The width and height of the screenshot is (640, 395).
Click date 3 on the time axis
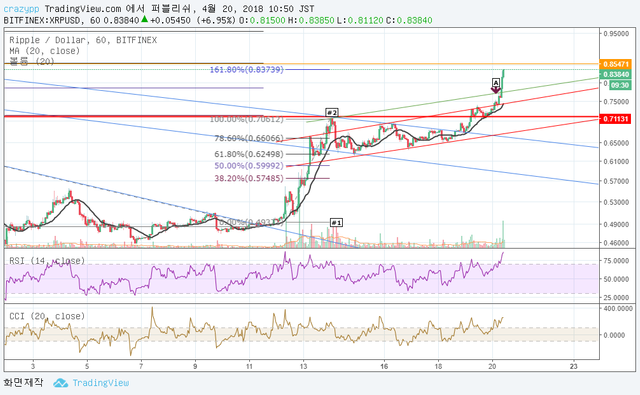pos(33,366)
